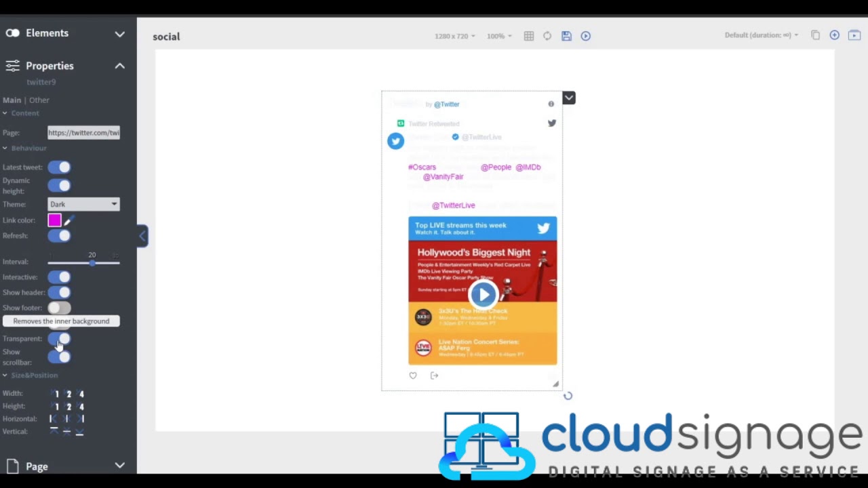Screen dimensions: 868x488
Task: Open the magenta Link color swatch
Action: click(54, 220)
